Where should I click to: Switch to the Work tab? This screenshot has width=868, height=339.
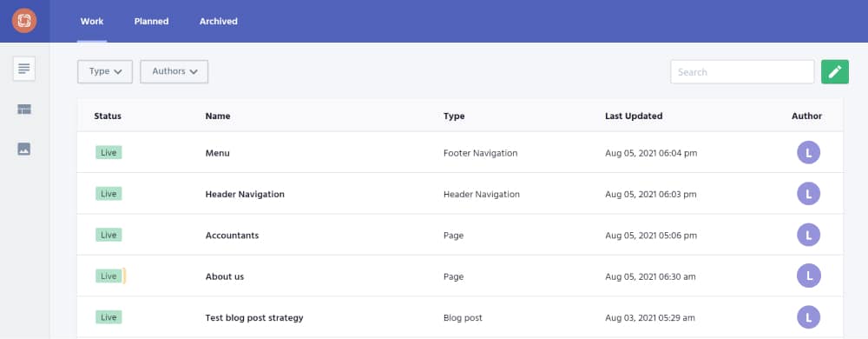coord(92,21)
